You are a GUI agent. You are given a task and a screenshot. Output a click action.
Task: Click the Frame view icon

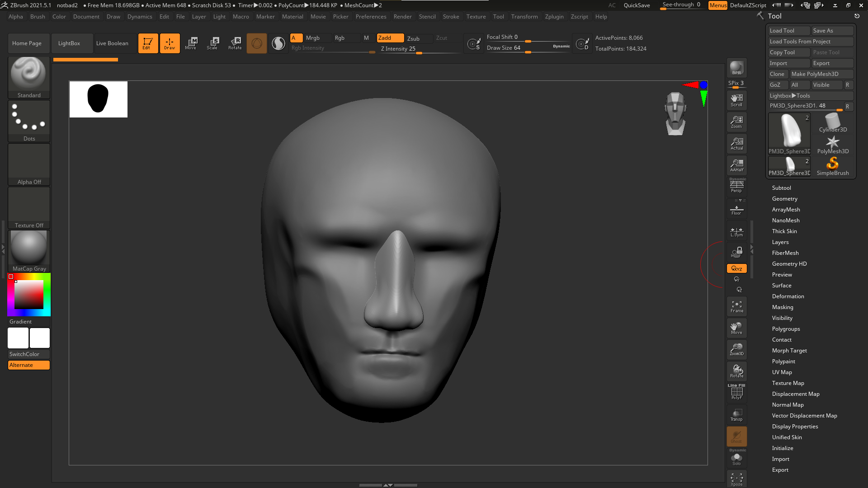736,307
